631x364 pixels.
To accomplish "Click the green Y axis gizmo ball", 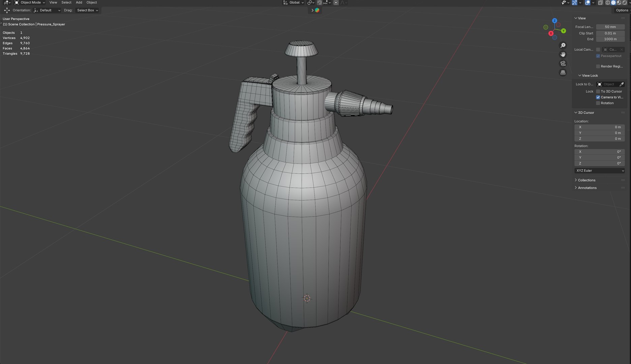I will (x=563, y=31).
